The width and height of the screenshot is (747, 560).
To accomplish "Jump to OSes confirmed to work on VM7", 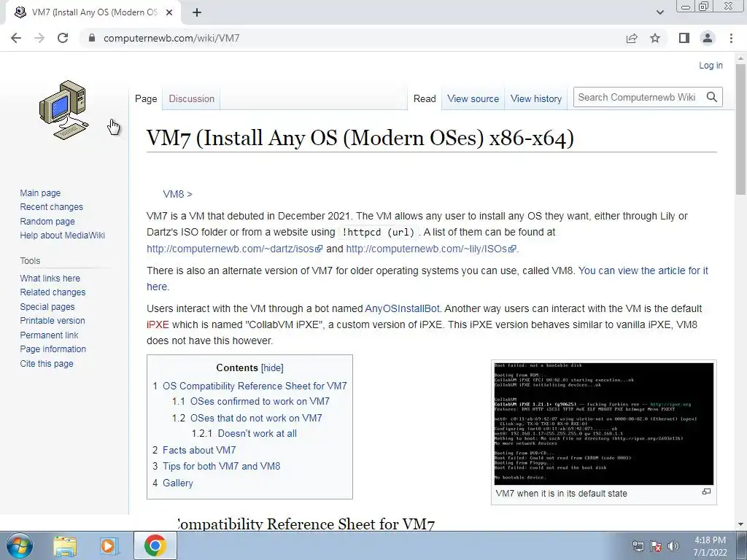I will pos(260,402).
